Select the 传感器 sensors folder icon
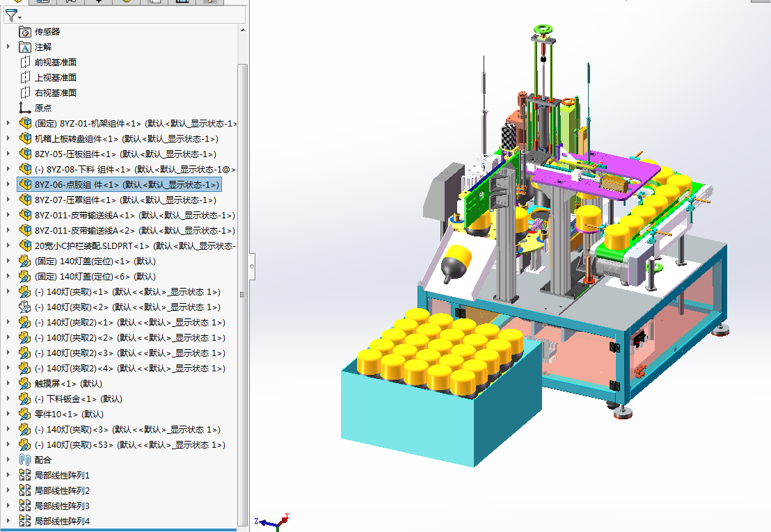 pyautogui.click(x=24, y=32)
